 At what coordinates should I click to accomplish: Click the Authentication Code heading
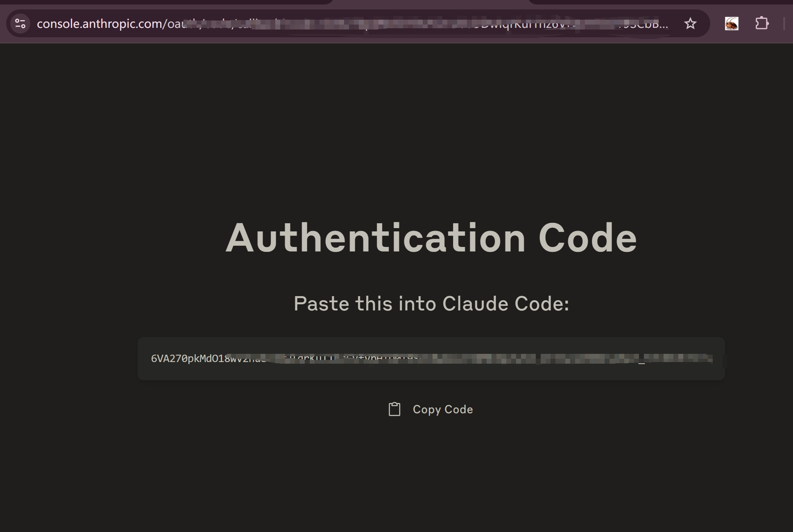pyautogui.click(x=431, y=238)
